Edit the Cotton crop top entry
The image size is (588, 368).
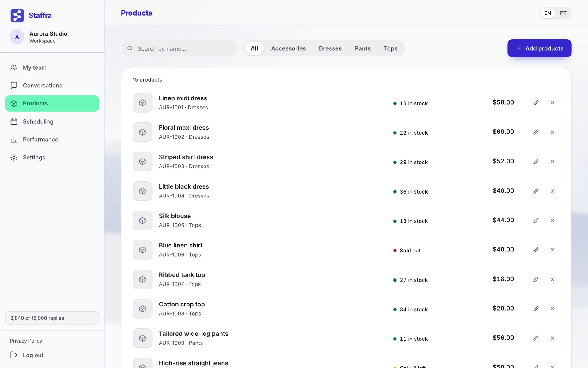point(536,309)
